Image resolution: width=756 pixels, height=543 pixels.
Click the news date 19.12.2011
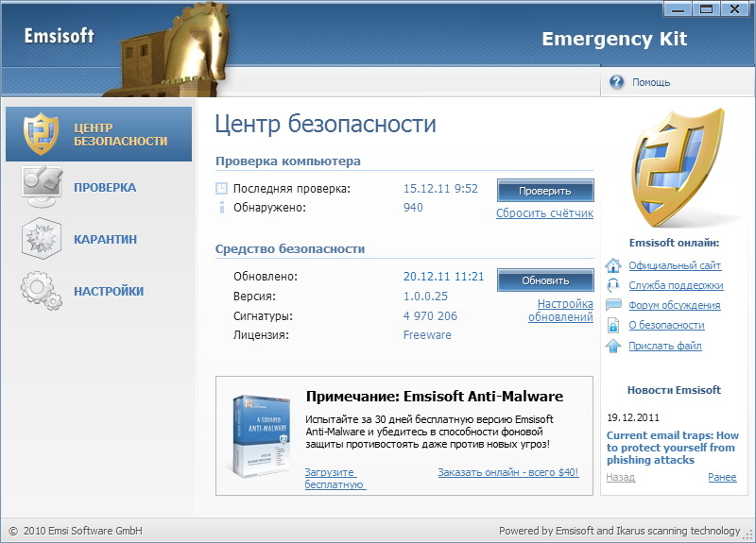click(633, 417)
